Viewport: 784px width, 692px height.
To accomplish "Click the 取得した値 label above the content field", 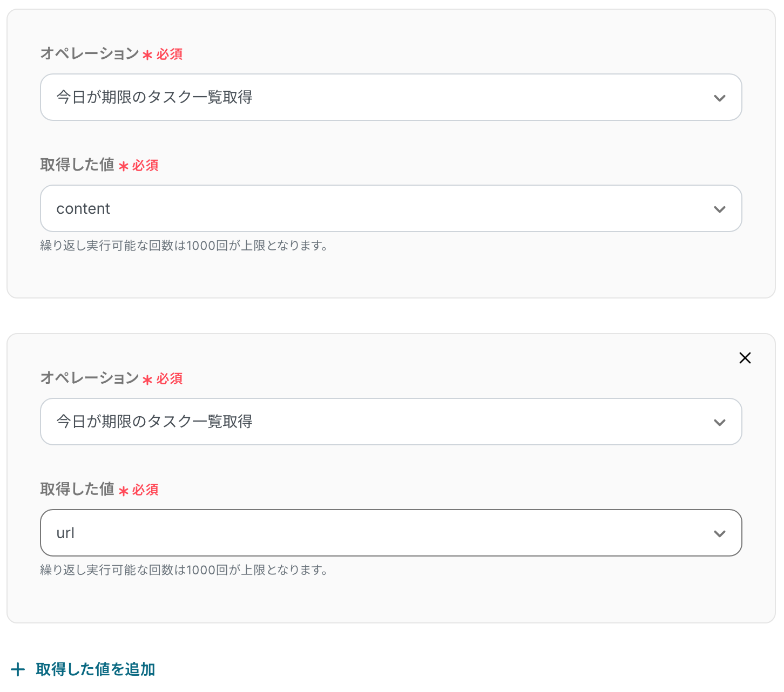I will pos(77,165).
